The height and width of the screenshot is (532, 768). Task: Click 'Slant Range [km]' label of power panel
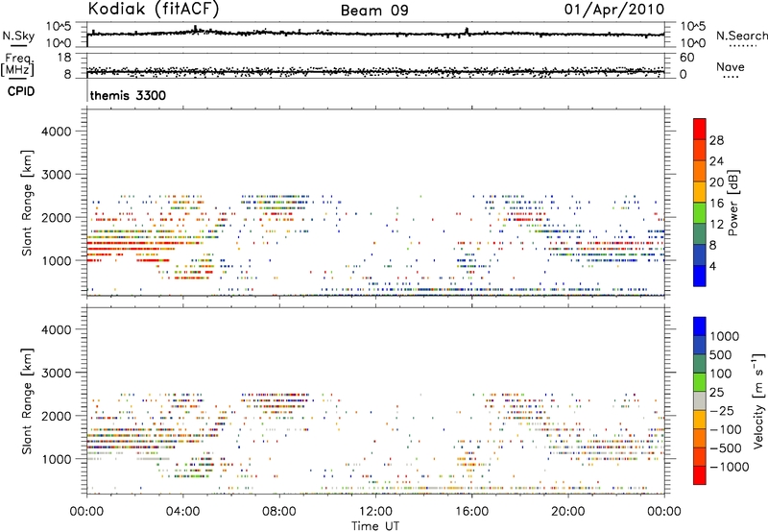tap(27, 203)
